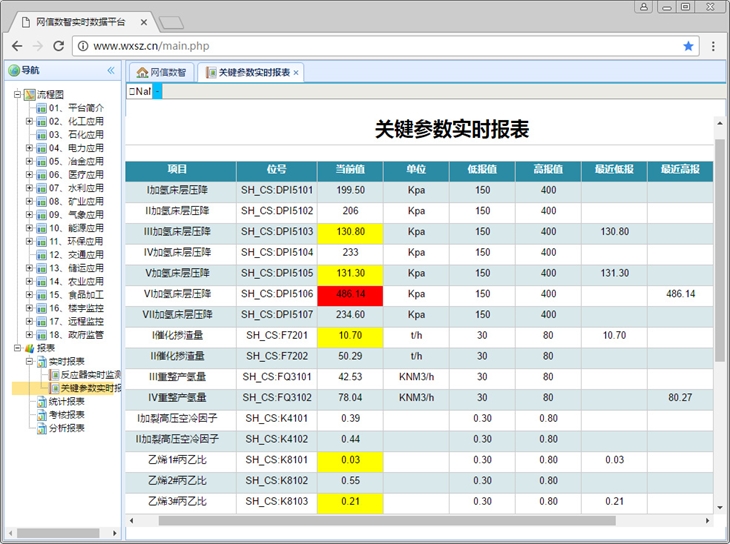Click the navigation panel horizontal scrollbar

tap(58, 533)
